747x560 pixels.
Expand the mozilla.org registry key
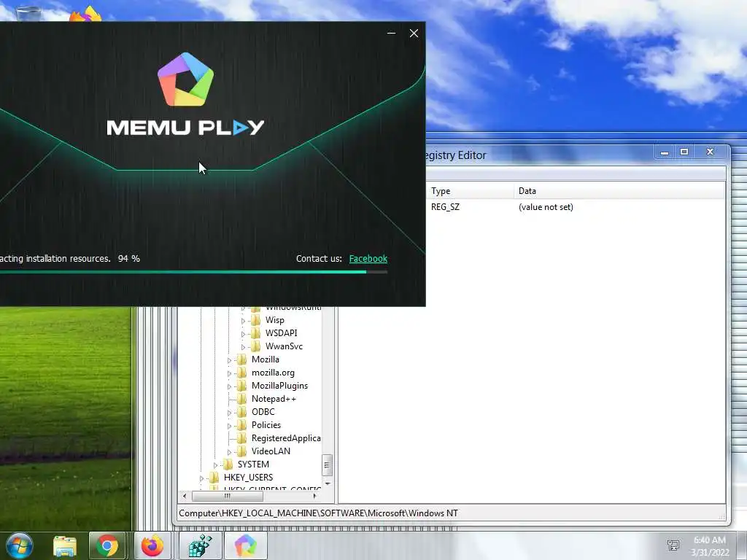(x=229, y=373)
